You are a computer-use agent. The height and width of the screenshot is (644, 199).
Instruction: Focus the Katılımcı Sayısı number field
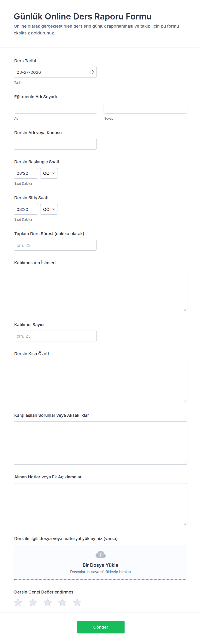55,336
